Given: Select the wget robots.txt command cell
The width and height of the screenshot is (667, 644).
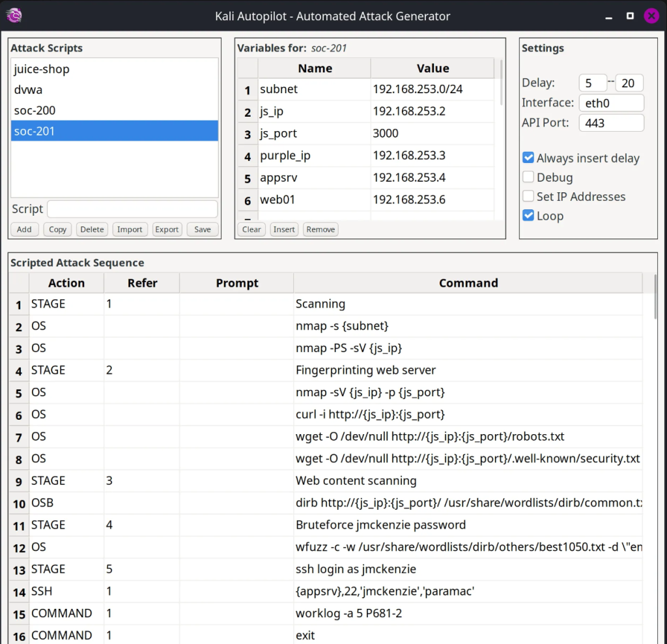Looking at the screenshot, I should point(468,437).
